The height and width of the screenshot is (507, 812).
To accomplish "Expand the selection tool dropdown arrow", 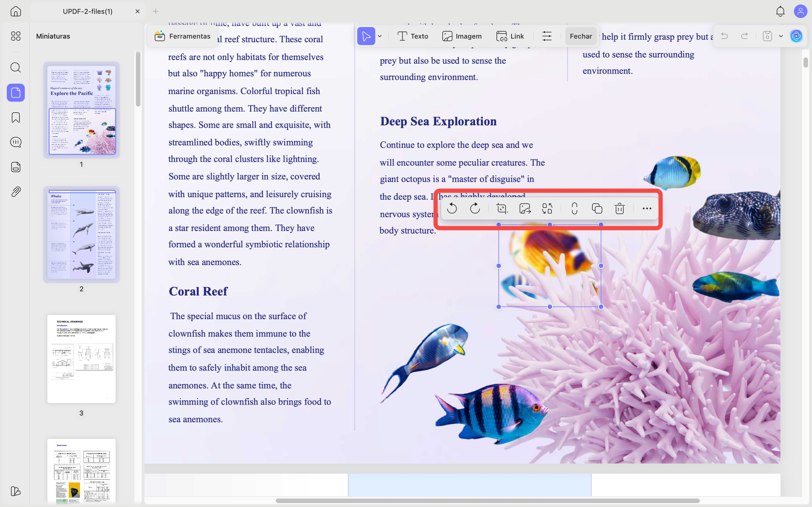I will tap(380, 36).
